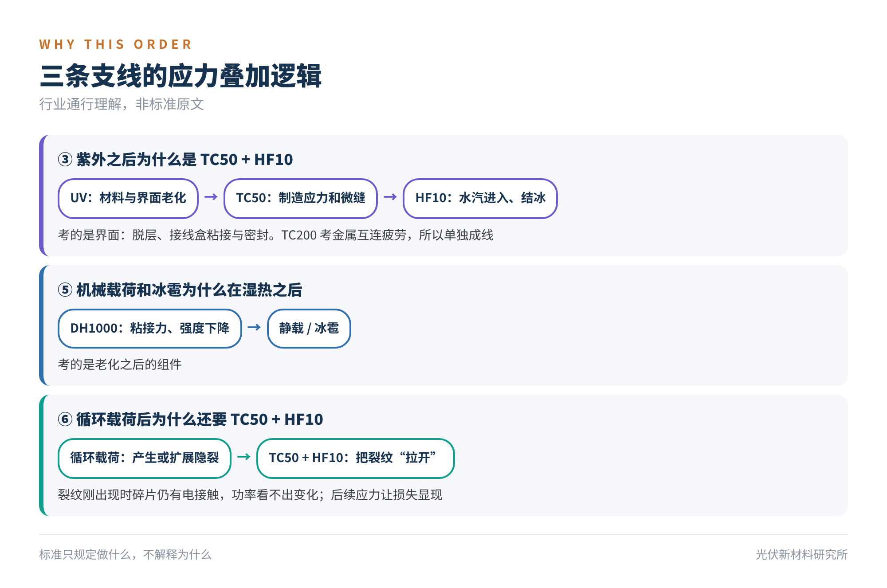This screenshot has height=588, width=887.
Task: Click the note starting 考的是界面：脱层
Action: pos(275,235)
